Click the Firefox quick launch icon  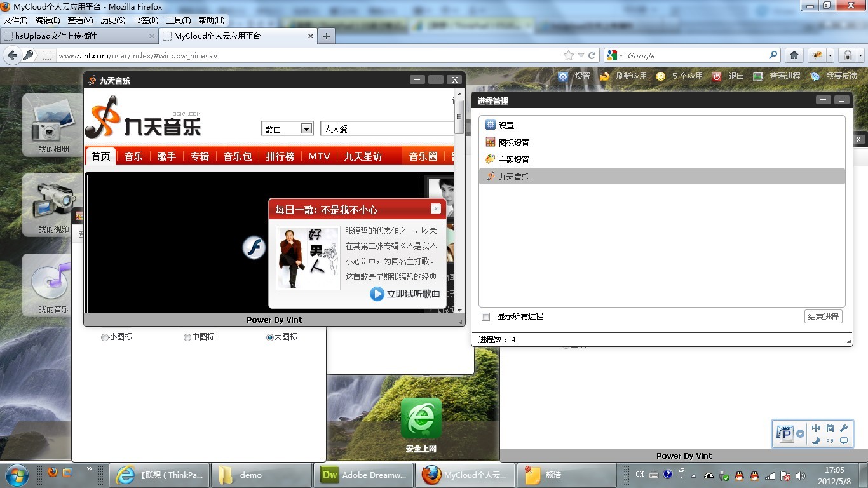53,472
